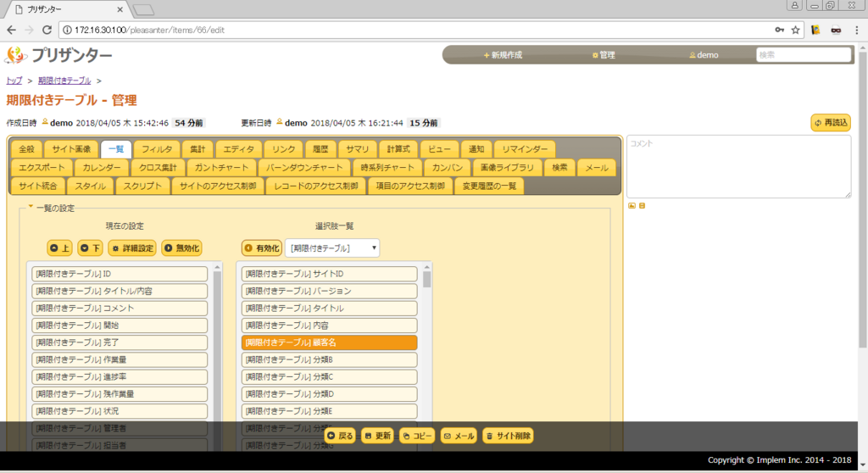Click the second small icon under comment box
The height and width of the screenshot is (473, 868).
pyautogui.click(x=643, y=205)
